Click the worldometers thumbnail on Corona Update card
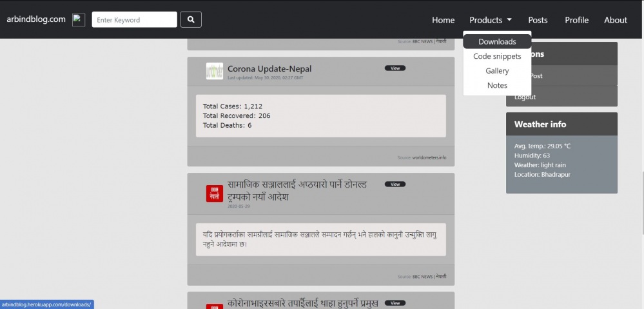This screenshot has width=644, height=309. (215, 71)
